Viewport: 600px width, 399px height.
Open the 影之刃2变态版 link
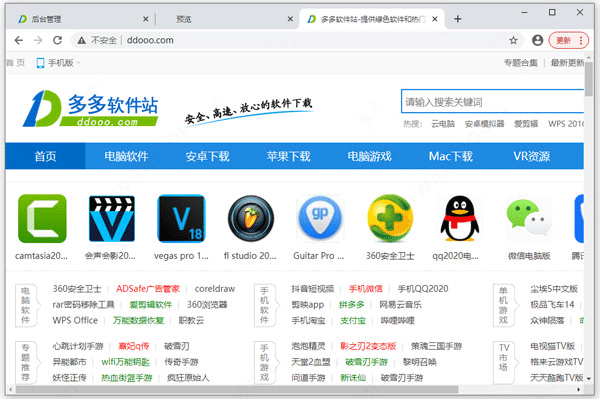(x=368, y=346)
